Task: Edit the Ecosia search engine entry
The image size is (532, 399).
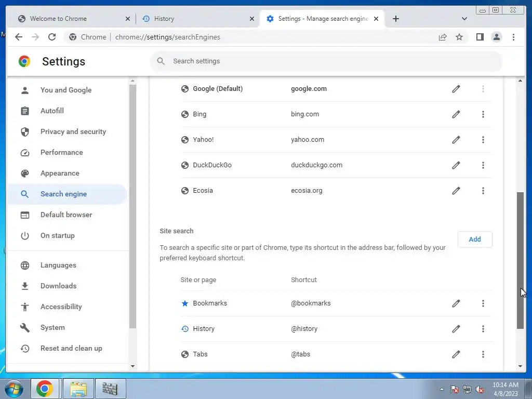Action: point(456,191)
